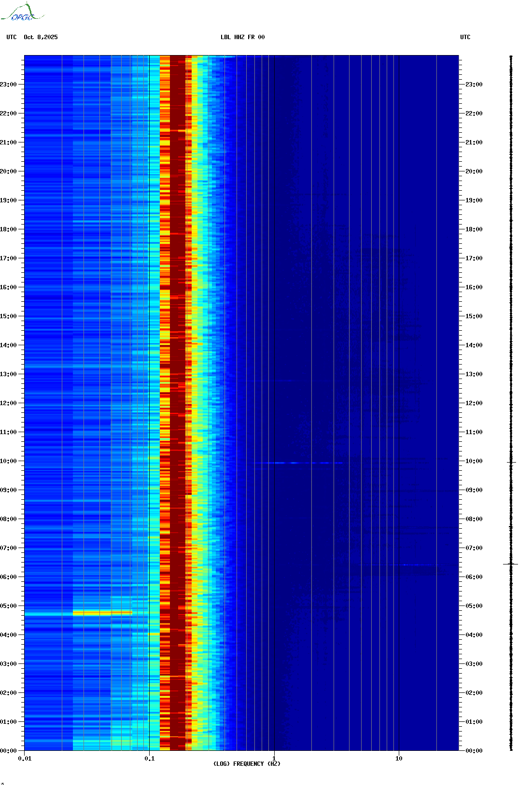Click the UTC label above the right axis
The height and width of the screenshot is (789, 532).
click(465, 37)
